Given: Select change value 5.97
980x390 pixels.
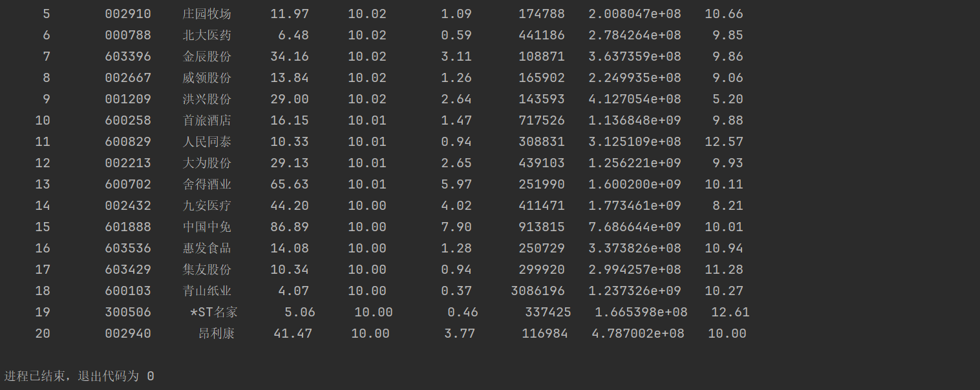Looking at the screenshot, I should 456,184.
